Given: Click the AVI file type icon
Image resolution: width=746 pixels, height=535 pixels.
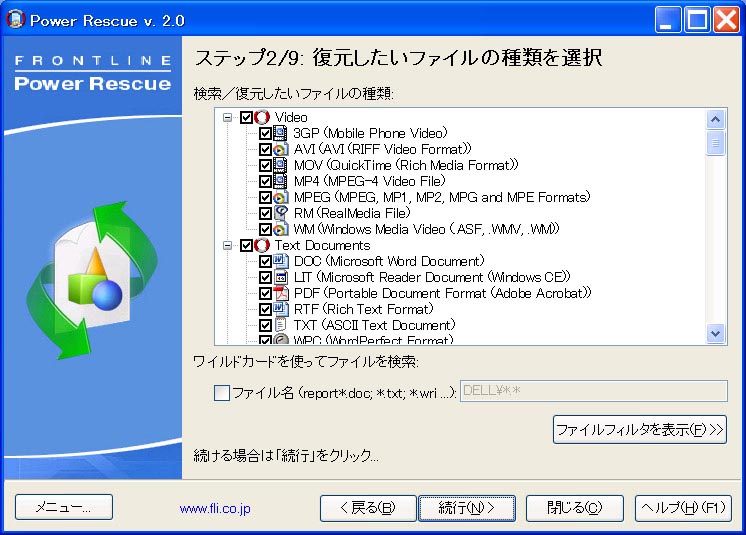Looking at the screenshot, I should click(281, 149).
